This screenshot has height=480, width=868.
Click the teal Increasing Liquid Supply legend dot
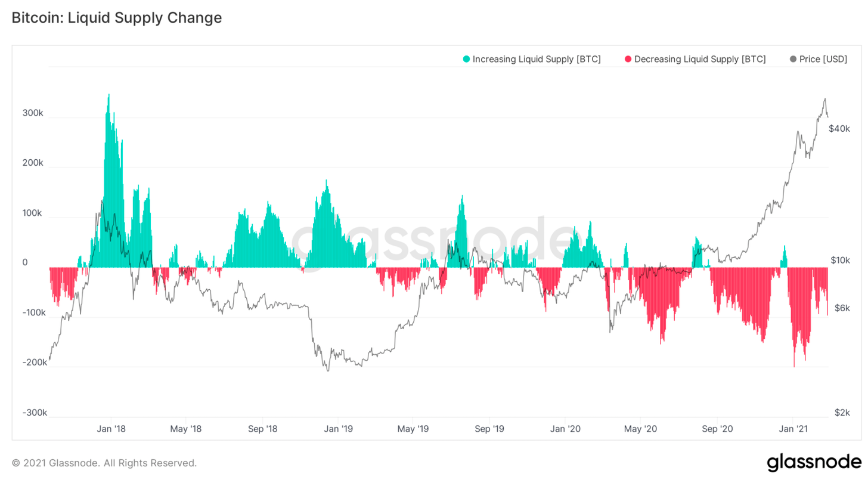point(466,59)
